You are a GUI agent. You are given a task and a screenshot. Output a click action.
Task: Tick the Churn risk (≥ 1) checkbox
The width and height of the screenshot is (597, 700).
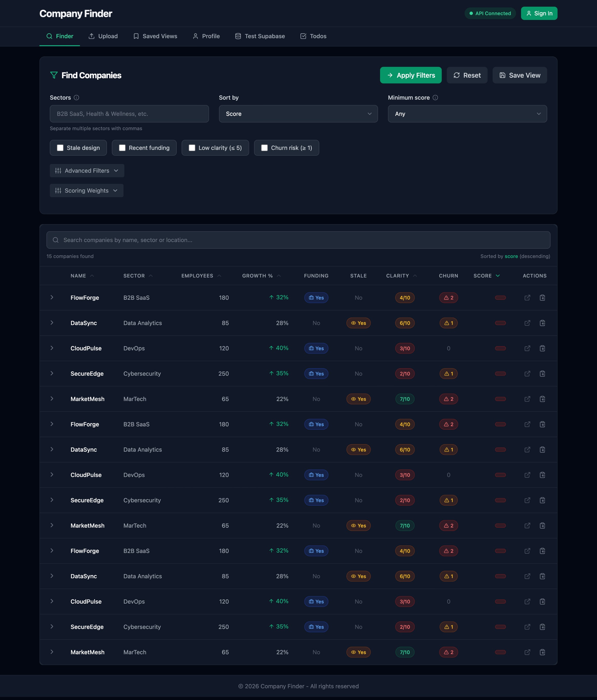click(265, 148)
